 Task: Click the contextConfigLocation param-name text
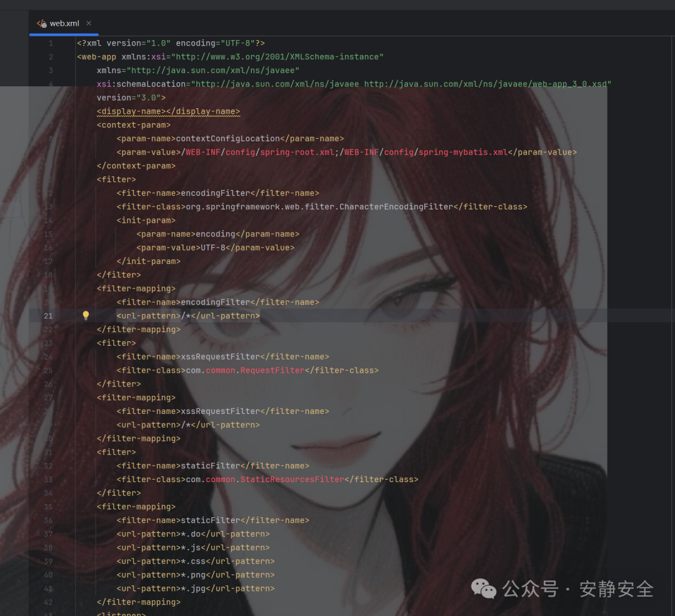tap(227, 138)
